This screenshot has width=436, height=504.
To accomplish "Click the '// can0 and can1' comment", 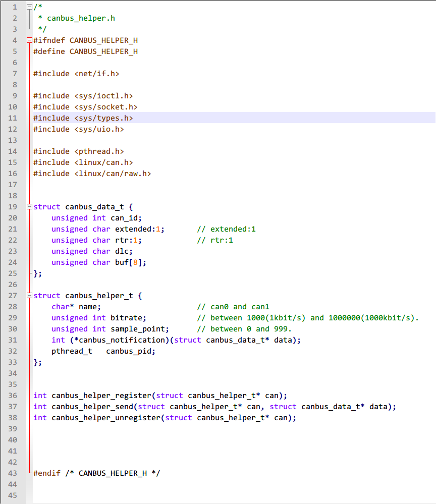I will [233, 307].
